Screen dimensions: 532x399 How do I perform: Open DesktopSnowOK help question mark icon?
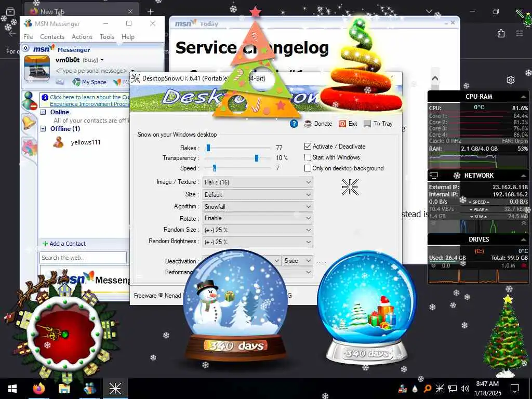click(294, 124)
